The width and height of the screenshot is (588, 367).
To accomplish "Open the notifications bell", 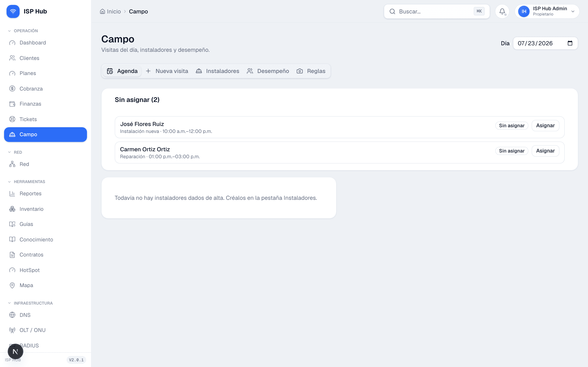I will pyautogui.click(x=502, y=11).
